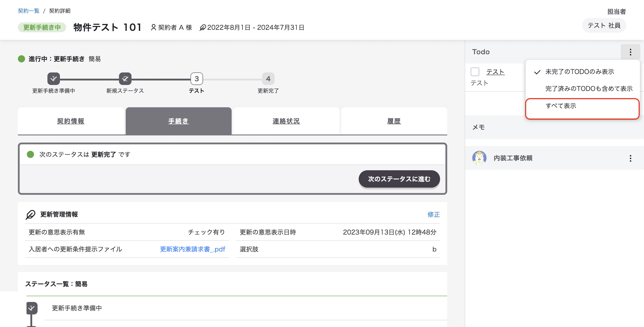Click the 契約詳細 breadcrumb text
Image resolution: width=644 pixels, height=327 pixels.
click(x=60, y=11)
